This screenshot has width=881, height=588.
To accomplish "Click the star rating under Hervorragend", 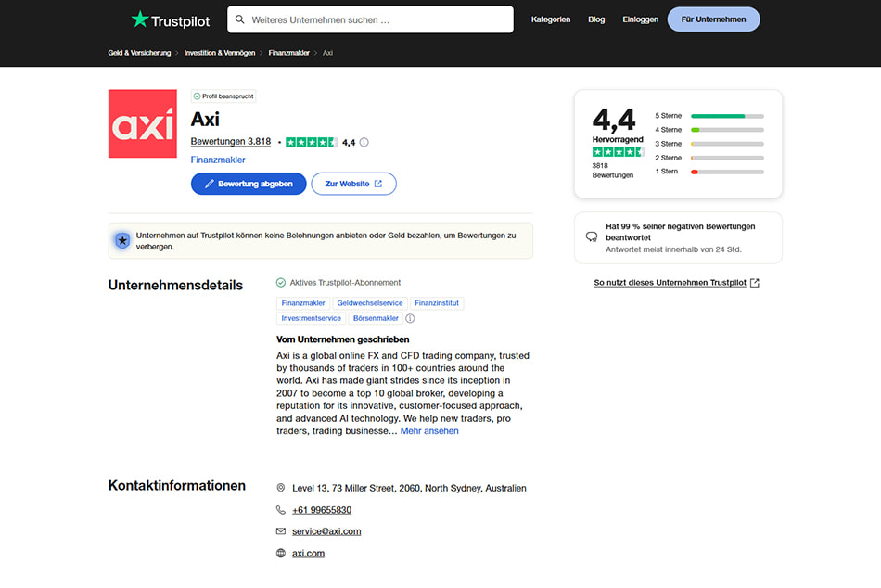I will [618, 152].
